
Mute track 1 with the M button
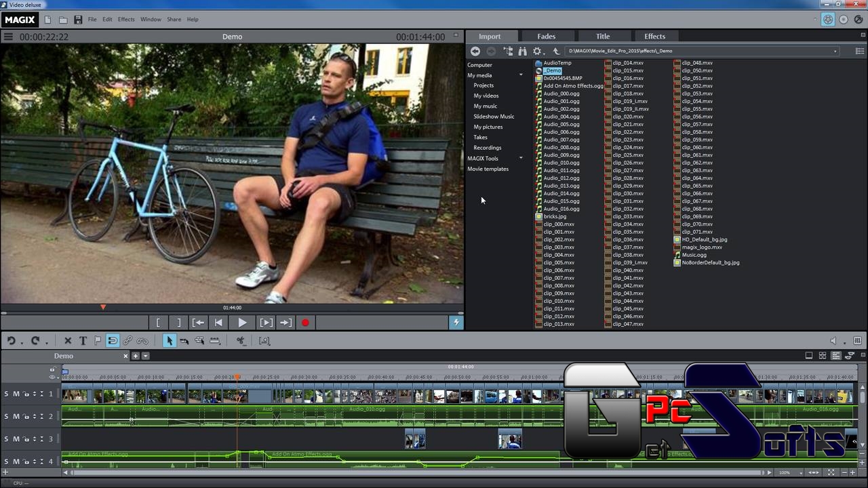[16, 394]
